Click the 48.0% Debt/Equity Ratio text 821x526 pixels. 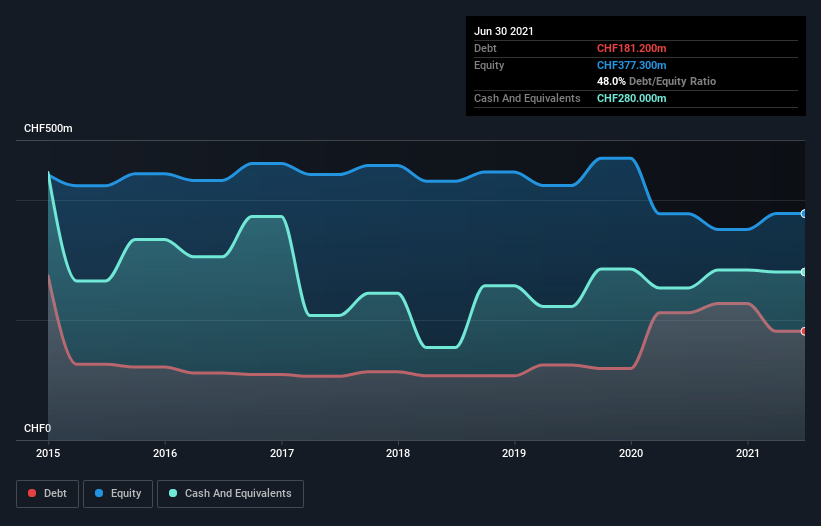tap(657, 81)
